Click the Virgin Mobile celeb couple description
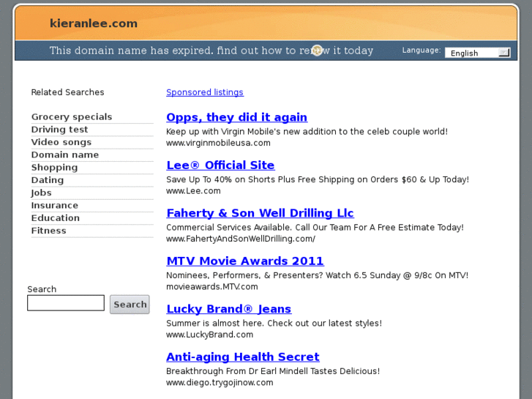 pyautogui.click(x=307, y=132)
